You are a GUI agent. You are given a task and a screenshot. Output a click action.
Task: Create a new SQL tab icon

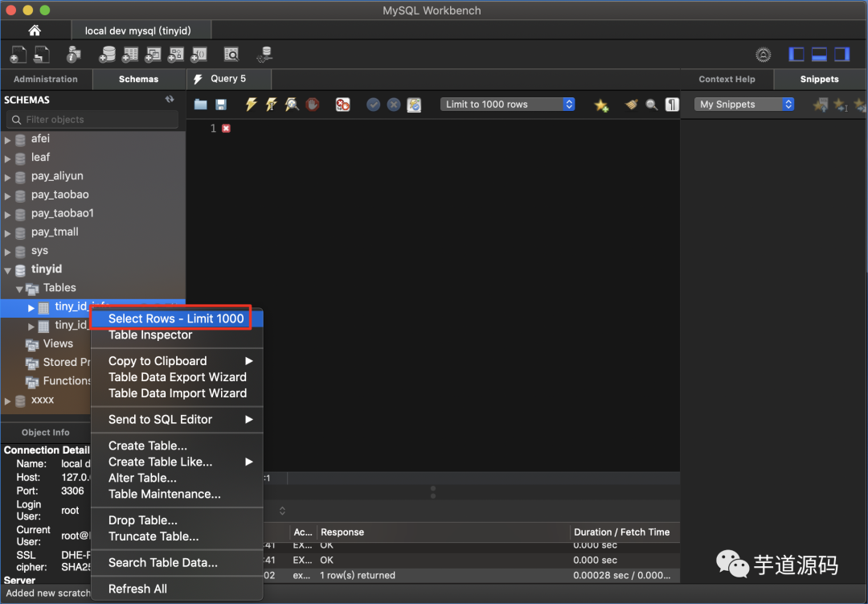18,55
